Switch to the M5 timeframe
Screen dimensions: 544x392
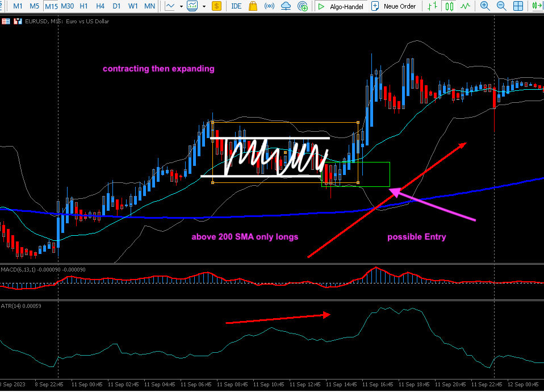click(x=34, y=6)
